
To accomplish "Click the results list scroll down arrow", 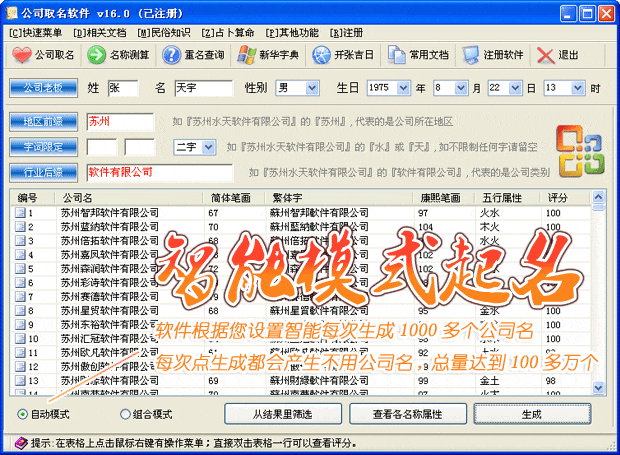I will (598, 388).
